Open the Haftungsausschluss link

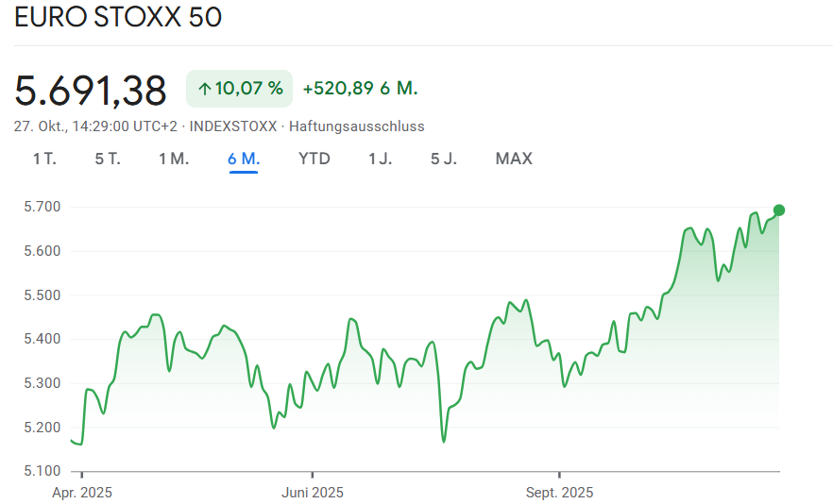click(356, 126)
